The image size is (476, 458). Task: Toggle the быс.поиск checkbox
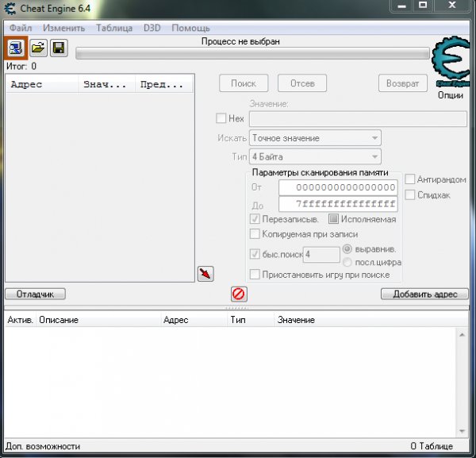coord(255,254)
